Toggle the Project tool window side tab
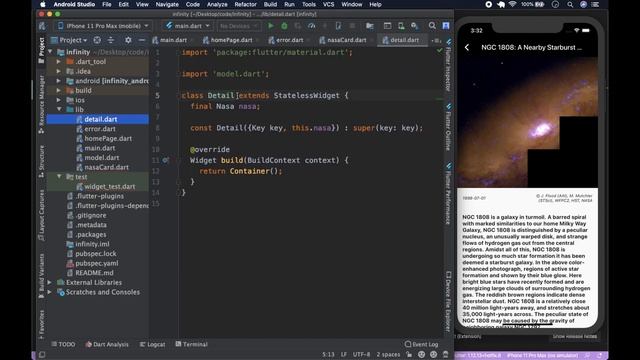This screenshot has height=360, width=640. tap(41, 50)
